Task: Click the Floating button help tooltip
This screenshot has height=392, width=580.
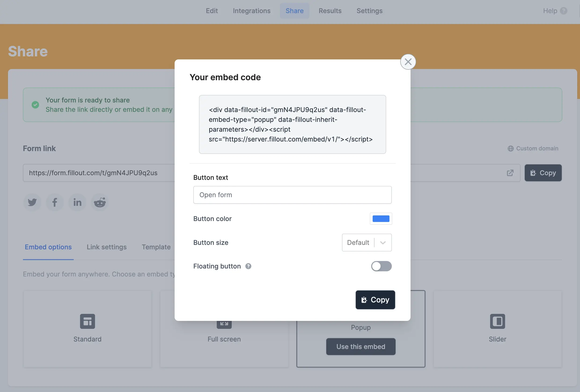Action: tap(248, 266)
